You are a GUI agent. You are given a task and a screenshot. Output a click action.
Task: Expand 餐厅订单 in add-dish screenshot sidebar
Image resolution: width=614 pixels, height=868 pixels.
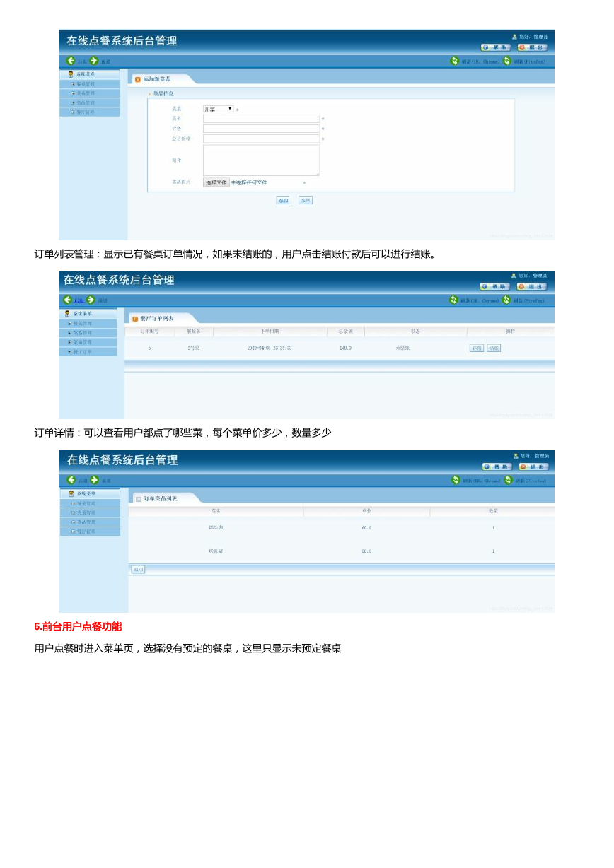73,112
